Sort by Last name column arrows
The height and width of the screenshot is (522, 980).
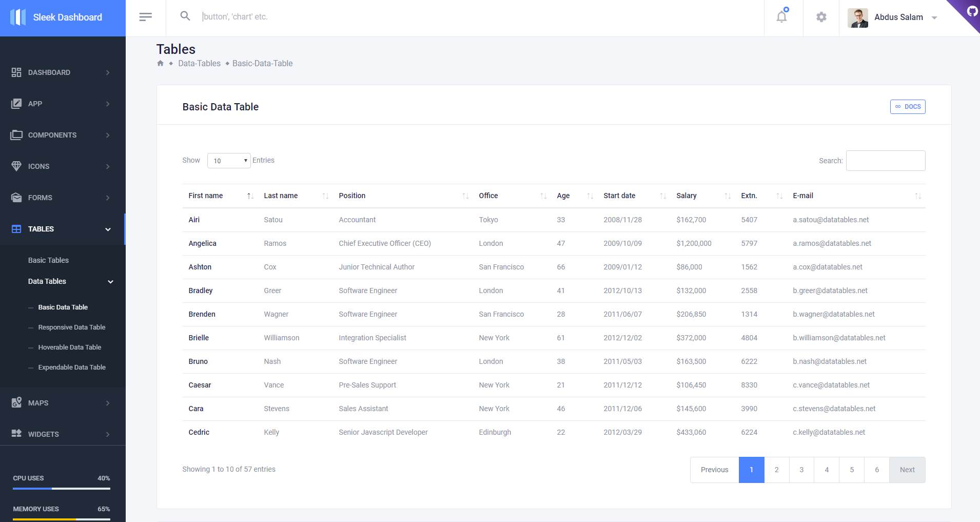pyautogui.click(x=325, y=196)
